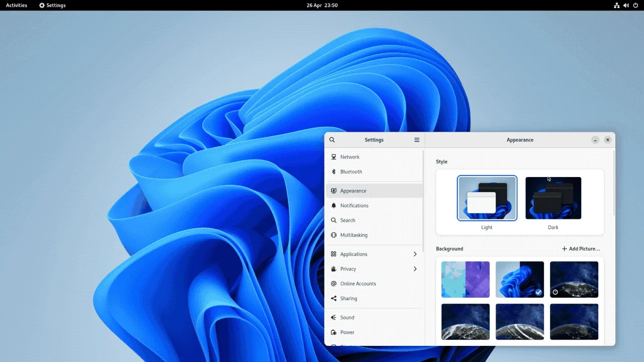This screenshot has height=362, width=644.
Task: Minimize the Settings window
Action: [595, 140]
